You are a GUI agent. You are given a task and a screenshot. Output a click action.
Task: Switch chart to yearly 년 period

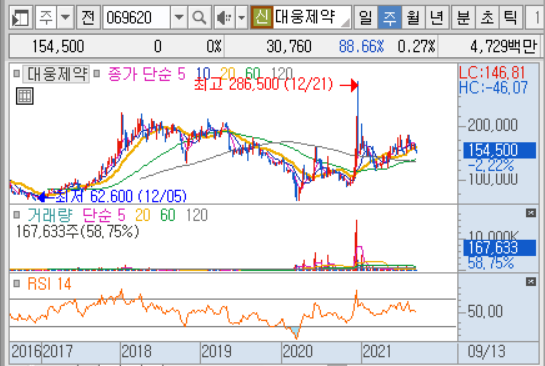pyautogui.click(x=437, y=17)
